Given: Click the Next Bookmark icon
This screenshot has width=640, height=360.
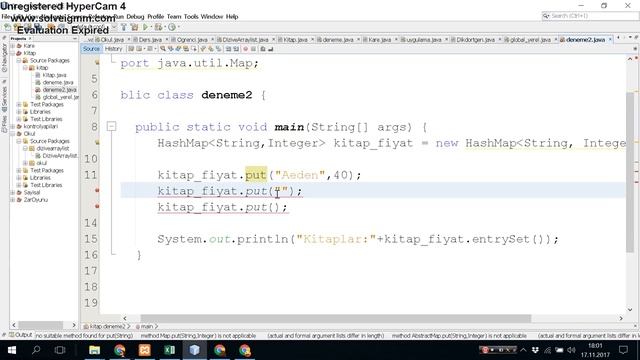Looking at the screenshot, I should click(x=211, y=49).
